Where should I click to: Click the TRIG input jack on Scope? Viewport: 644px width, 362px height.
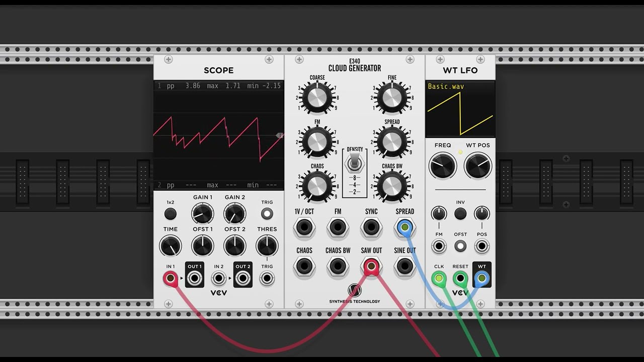coord(267,278)
